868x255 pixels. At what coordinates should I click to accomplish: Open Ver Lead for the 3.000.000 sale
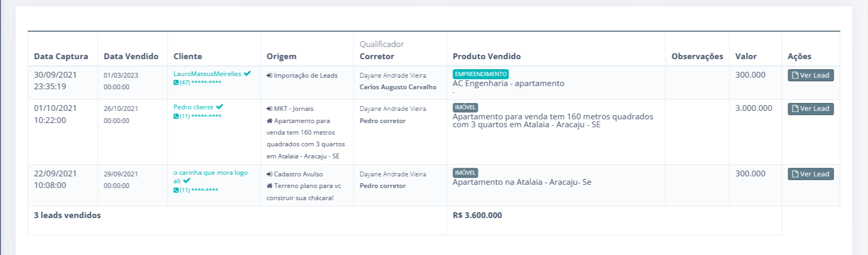coord(810,109)
